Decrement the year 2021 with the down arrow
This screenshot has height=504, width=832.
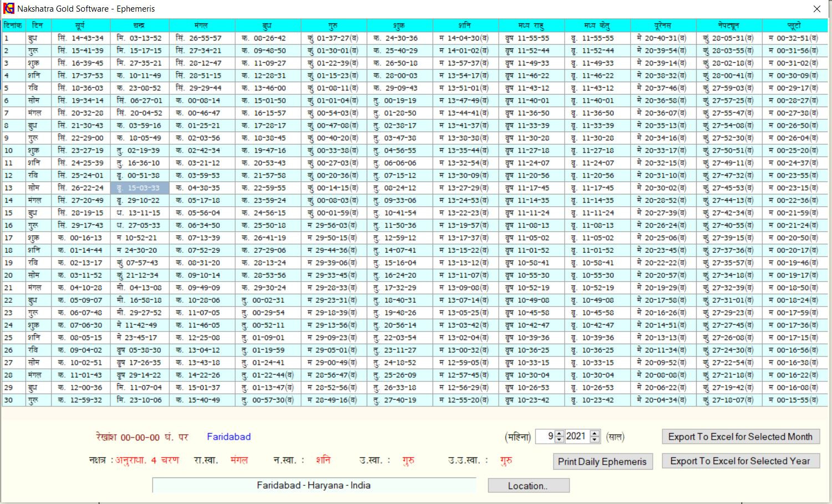(x=595, y=440)
